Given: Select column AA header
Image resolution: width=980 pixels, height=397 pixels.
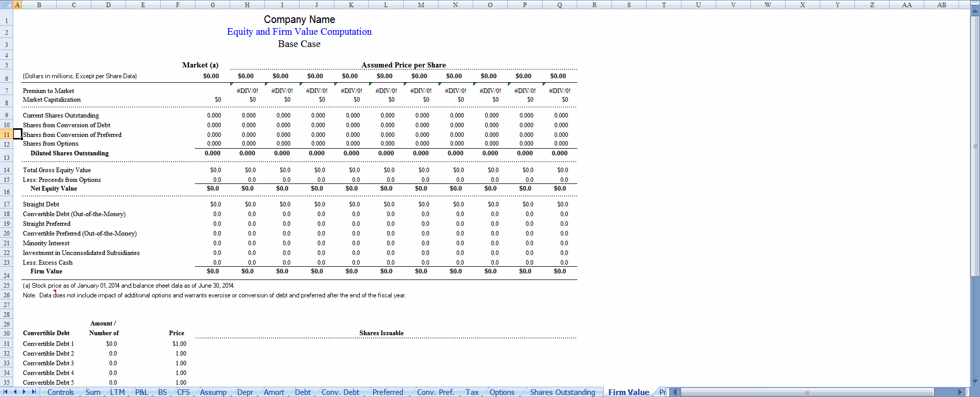Looking at the screenshot, I should coord(906,5).
